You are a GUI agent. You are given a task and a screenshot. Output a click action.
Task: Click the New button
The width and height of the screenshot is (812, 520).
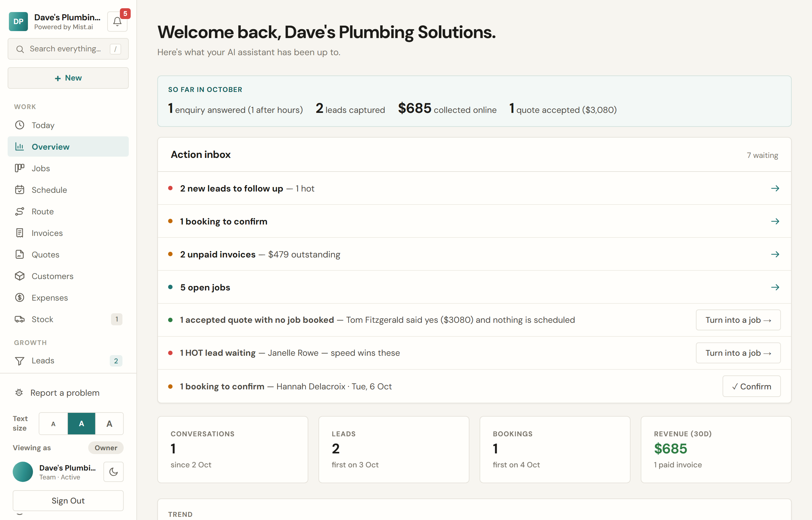point(68,78)
